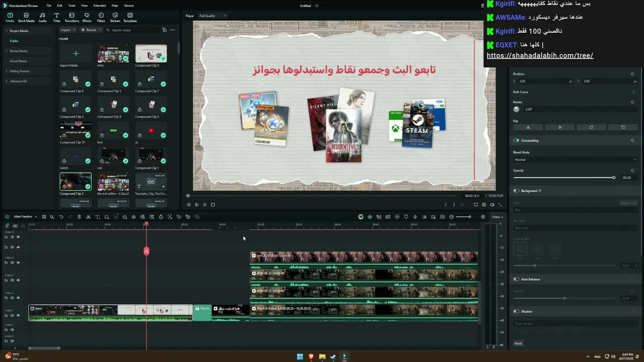
Task: Switch to the Stock Media tab
Action: [26, 18]
